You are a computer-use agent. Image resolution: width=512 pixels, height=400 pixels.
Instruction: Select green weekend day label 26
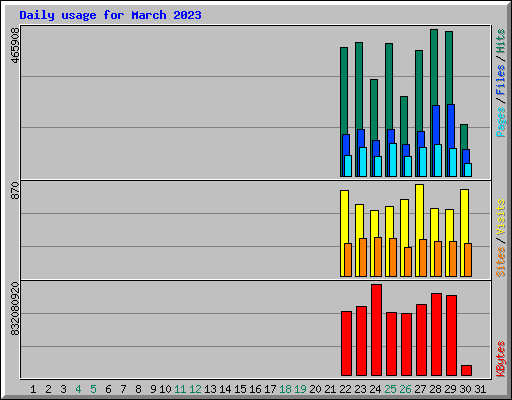[x=405, y=389]
